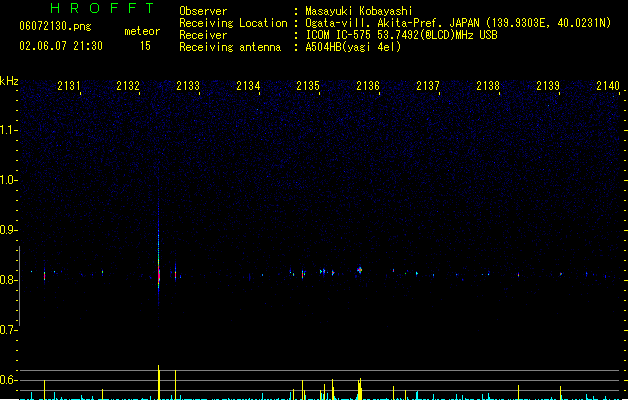The width and height of the screenshot is (629, 400).
Task: Click the kHz axis unit label
Action: [x=9, y=81]
